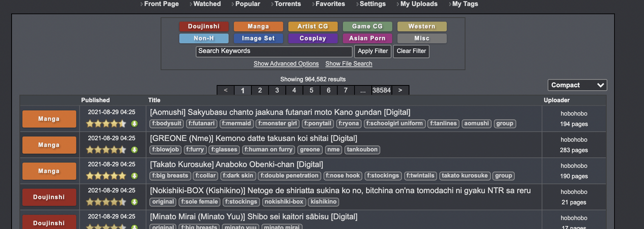Open the gallery titled starting with [GREONE (Nme)]
The height and width of the screenshot is (229, 644).
(x=254, y=139)
